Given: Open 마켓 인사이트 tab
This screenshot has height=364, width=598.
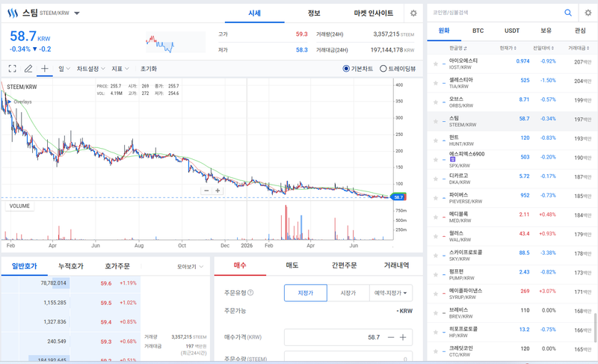Looking at the screenshot, I should pos(373,13).
